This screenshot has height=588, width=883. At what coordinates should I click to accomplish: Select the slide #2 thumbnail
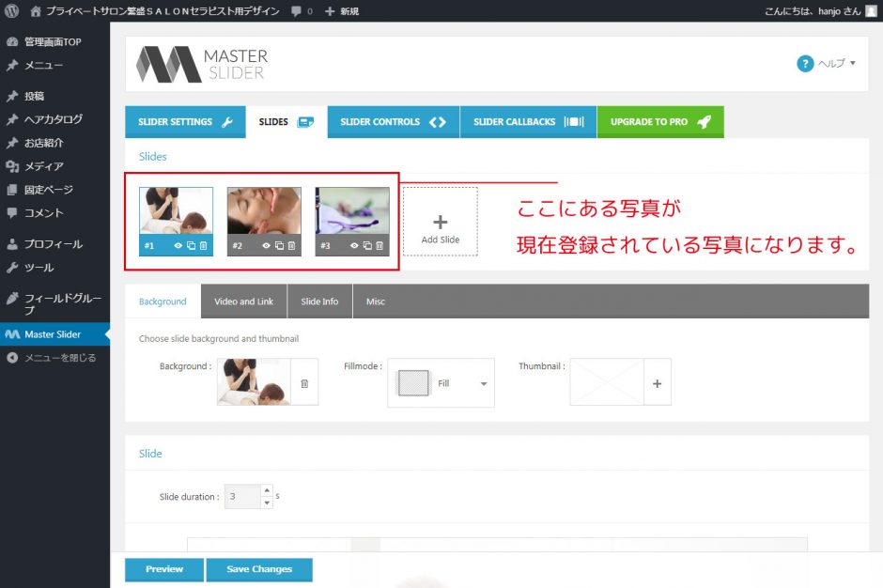(x=264, y=211)
